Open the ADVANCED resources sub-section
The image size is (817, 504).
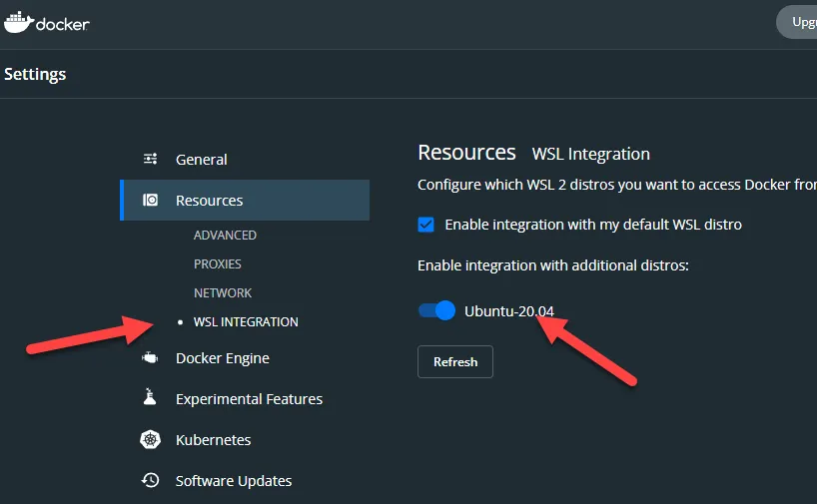point(225,236)
